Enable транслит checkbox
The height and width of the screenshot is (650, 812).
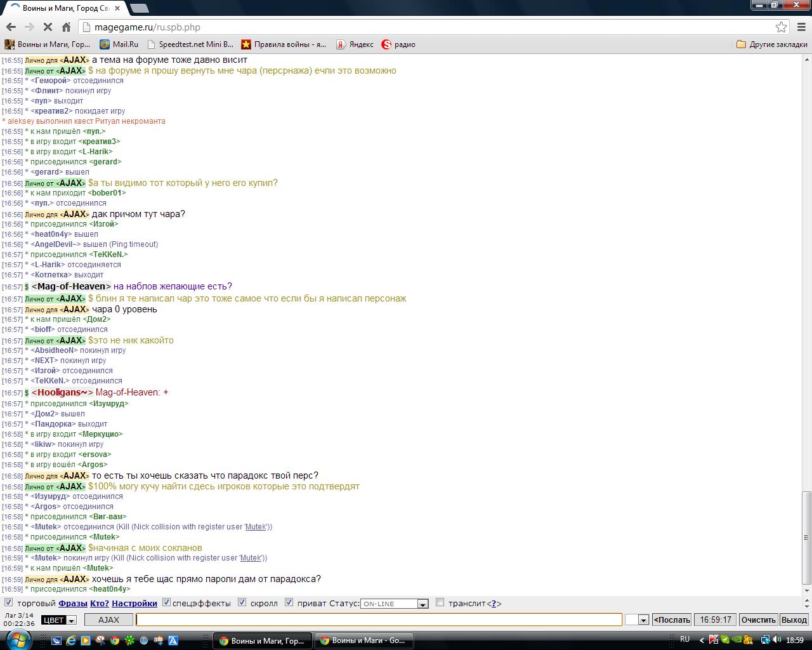pyautogui.click(x=440, y=602)
